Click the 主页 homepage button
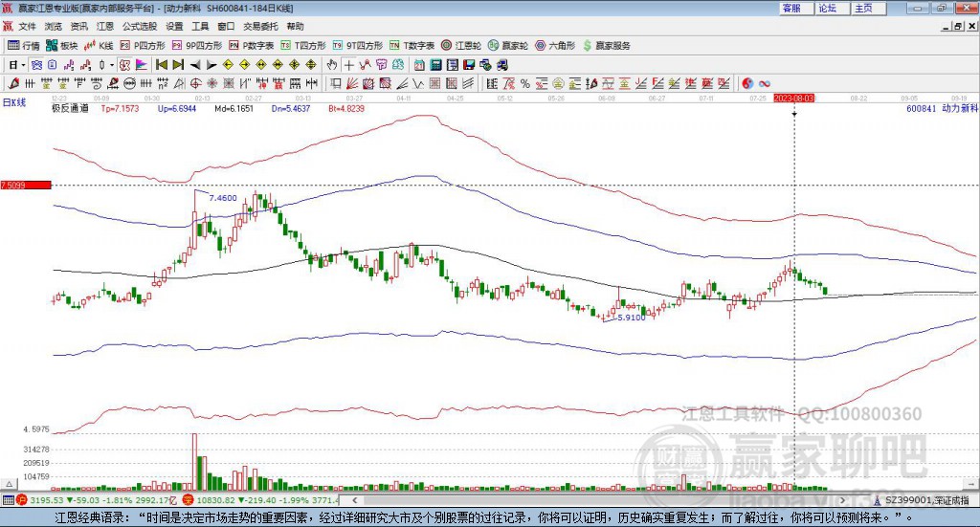The image size is (980, 527). click(869, 8)
